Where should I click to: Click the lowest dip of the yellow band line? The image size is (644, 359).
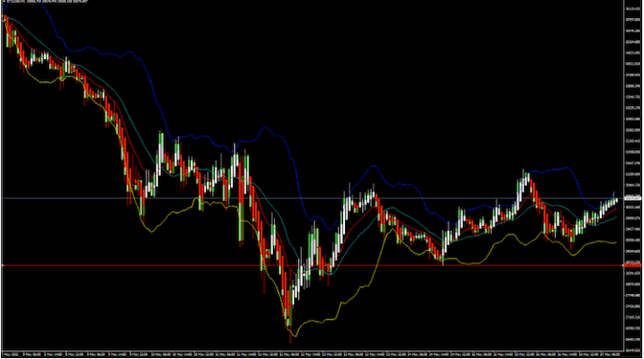point(293,336)
